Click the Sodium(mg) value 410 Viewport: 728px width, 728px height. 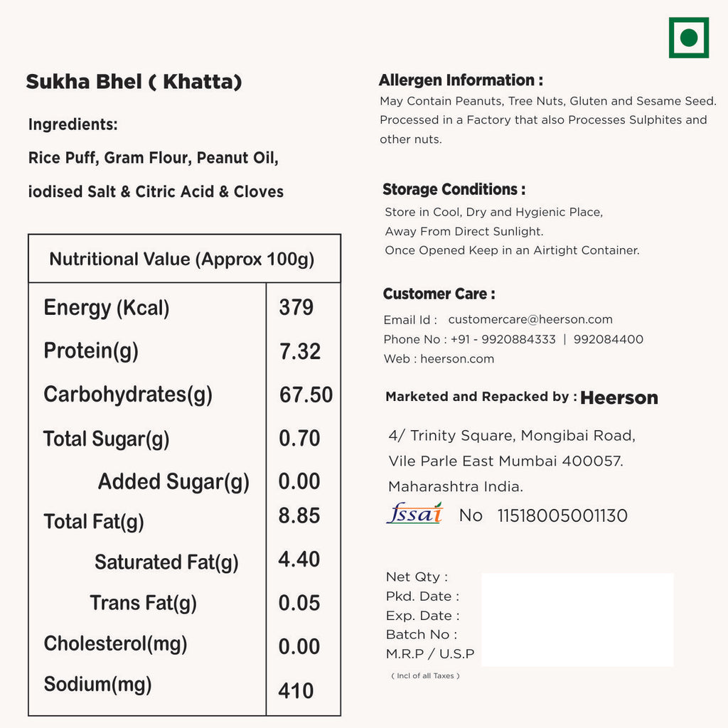(x=296, y=690)
